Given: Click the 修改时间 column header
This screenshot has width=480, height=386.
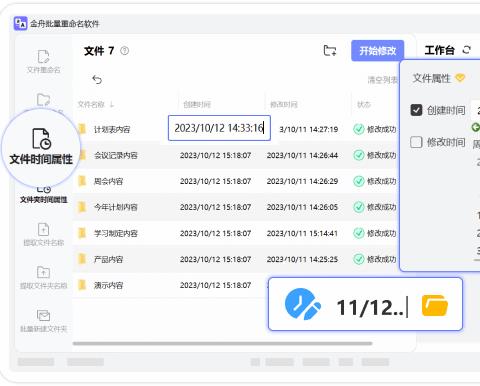Looking at the screenshot, I should [x=284, y=105].
